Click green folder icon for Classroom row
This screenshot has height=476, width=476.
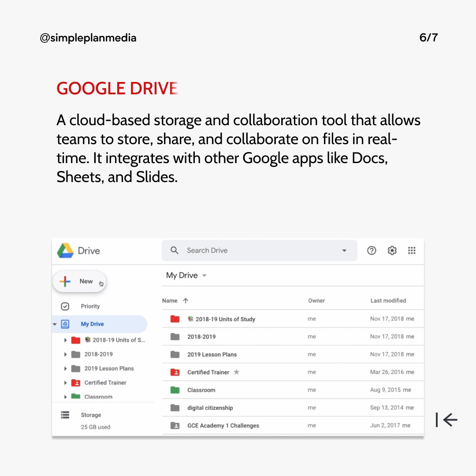pos(175,390)
